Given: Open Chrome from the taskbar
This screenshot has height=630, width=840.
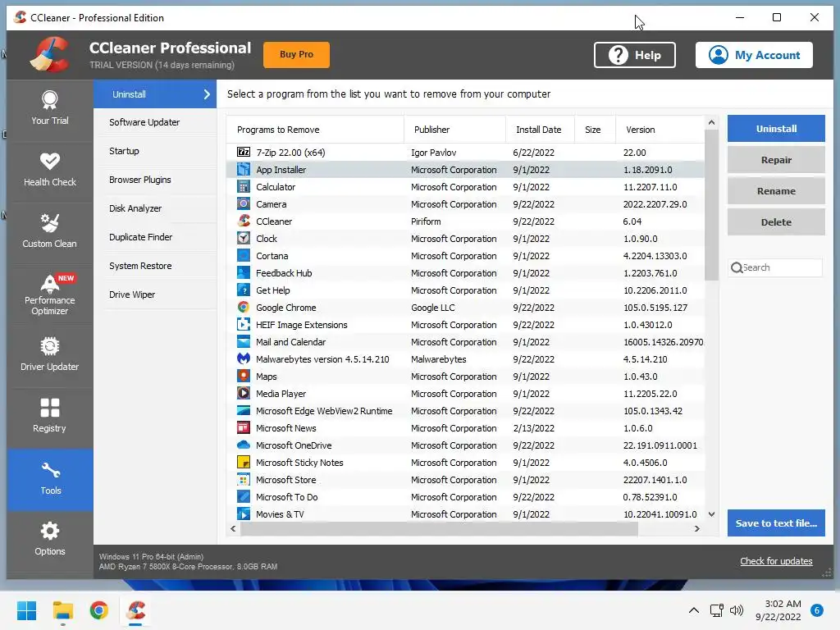Looking at the screenshot, I should click(x=99, y=610).
